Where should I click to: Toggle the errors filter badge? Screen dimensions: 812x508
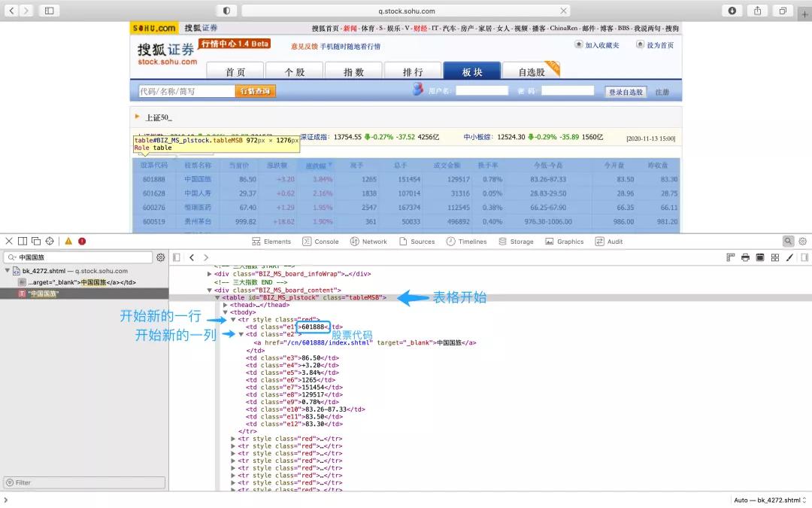click(x=81, y=241)
